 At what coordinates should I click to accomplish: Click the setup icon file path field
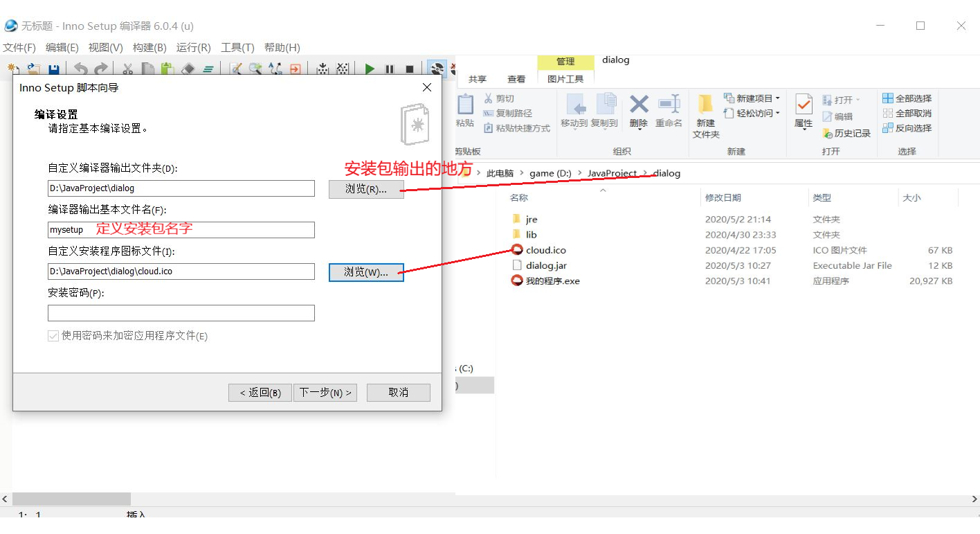181,272
